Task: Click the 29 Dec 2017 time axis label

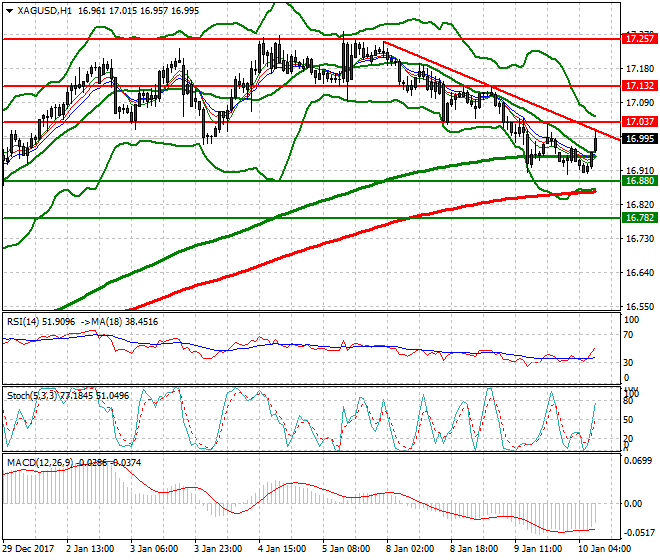Action: (x=28, y=549)
